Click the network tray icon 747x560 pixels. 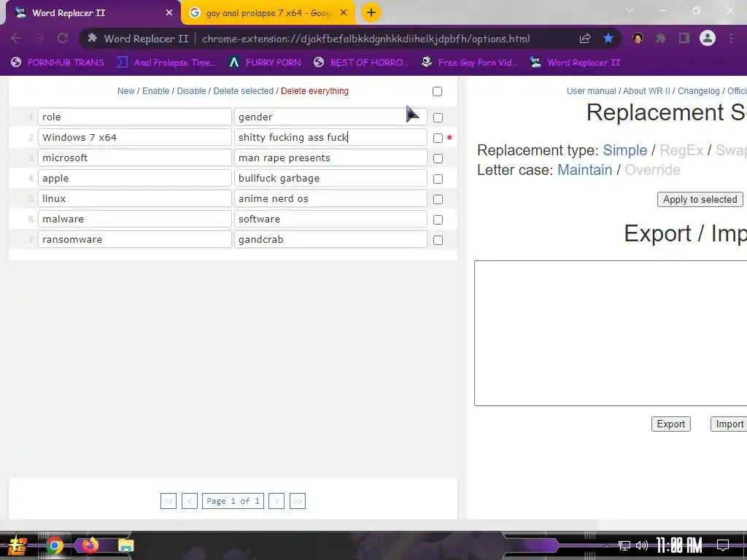point(624,545)
